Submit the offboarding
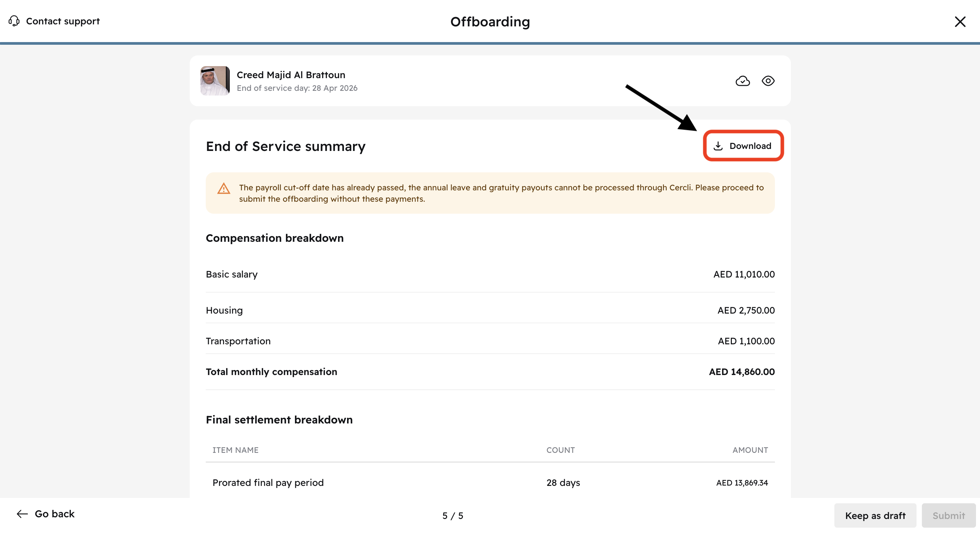The image size is (980, 533). pos(948,516)
